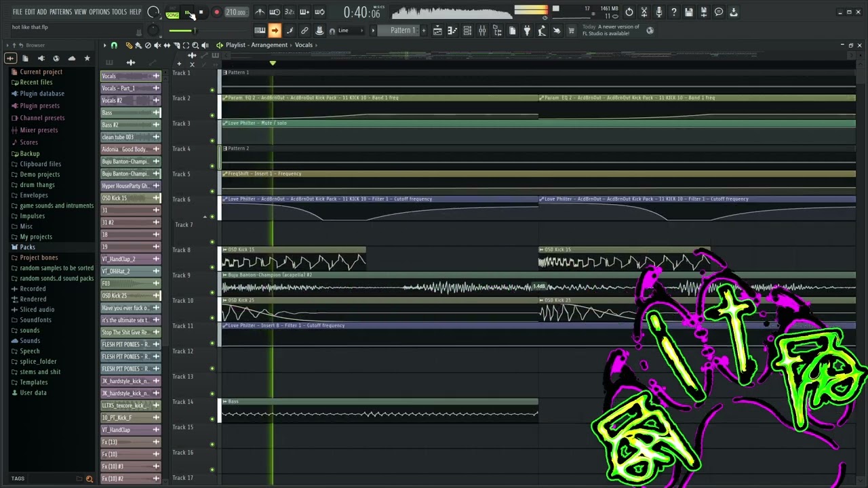868x488 pixels.
Task: Open the VIEW menu
Action: [x=80, y=12]
